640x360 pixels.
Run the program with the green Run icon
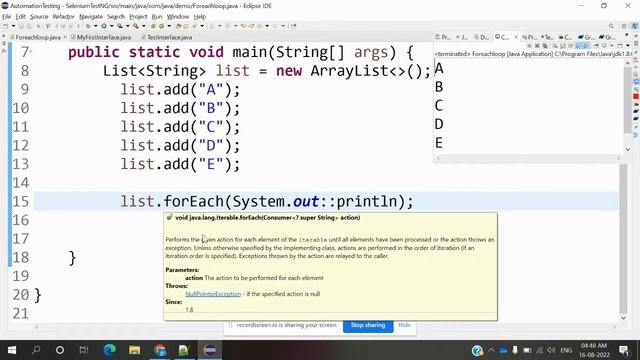[x=104, y=26]
